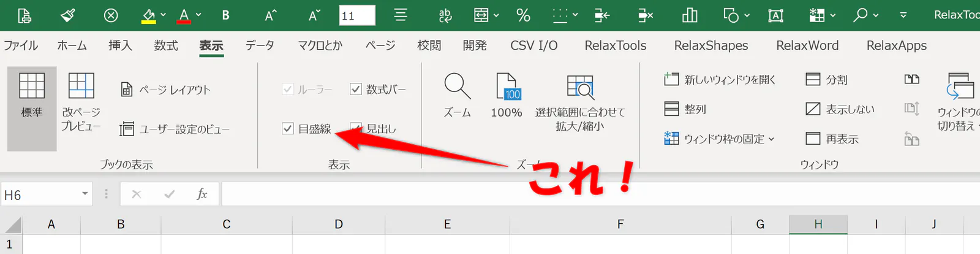This screenshot has height=254, width=980.
Task: Click the reset window position icon
Action: coord(912,139)
